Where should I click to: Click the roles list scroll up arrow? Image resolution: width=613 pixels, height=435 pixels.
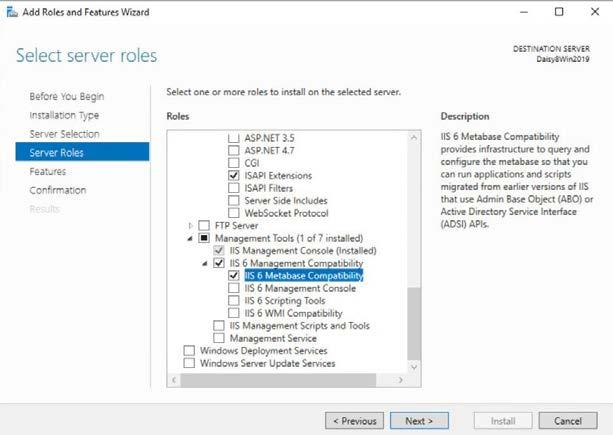pos(414,138)
